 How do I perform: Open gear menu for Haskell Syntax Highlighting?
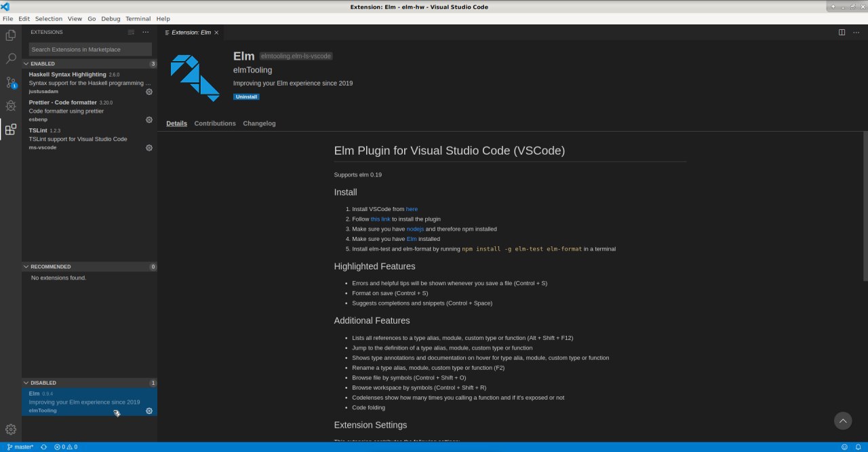pos(149,92)
